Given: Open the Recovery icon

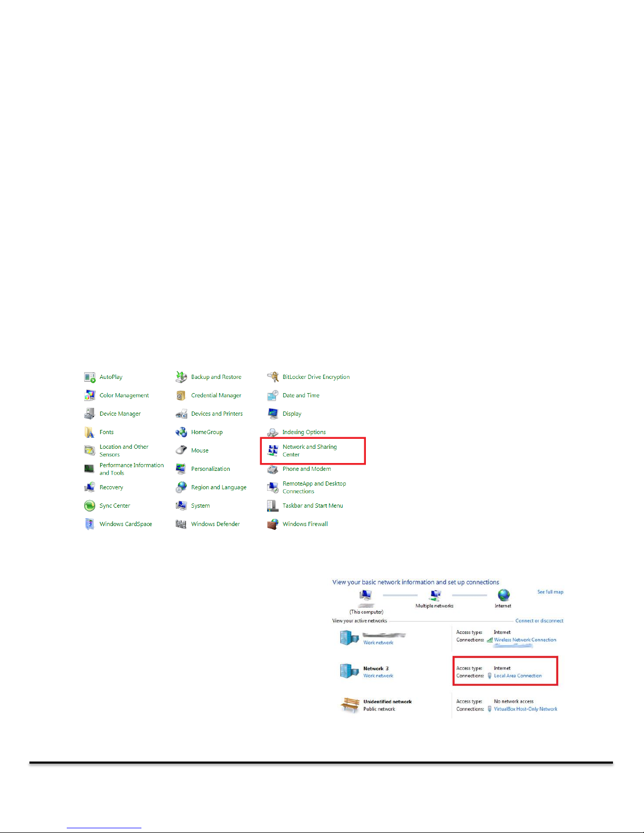Looking at the screenshot, I should point(89,488).
